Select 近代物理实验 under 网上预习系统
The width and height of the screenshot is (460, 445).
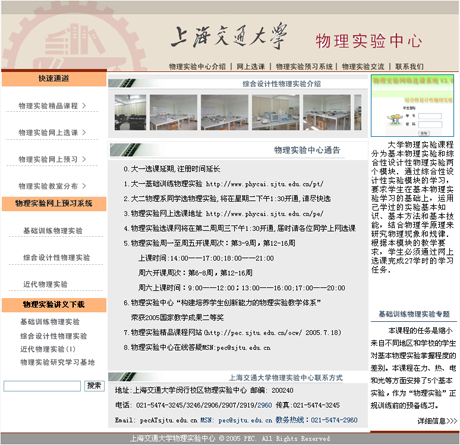45,284
